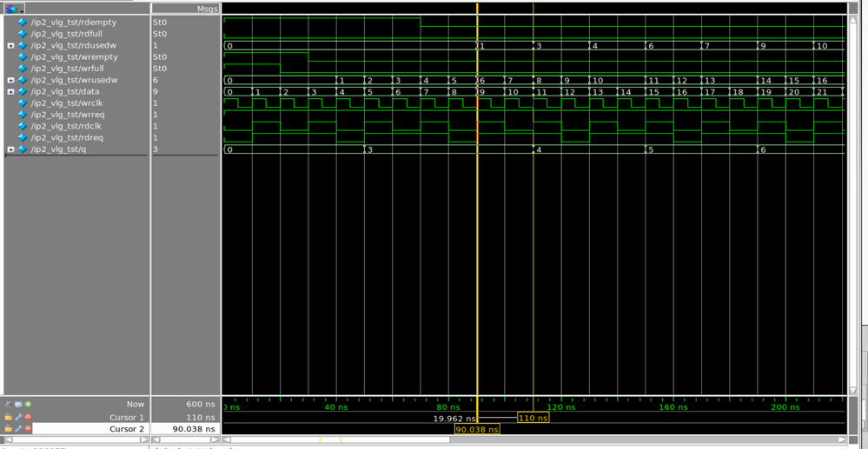Select the /ip2_vlg_tst/q signal name
The height and width of the screenshot is (449, 868).
58,149
